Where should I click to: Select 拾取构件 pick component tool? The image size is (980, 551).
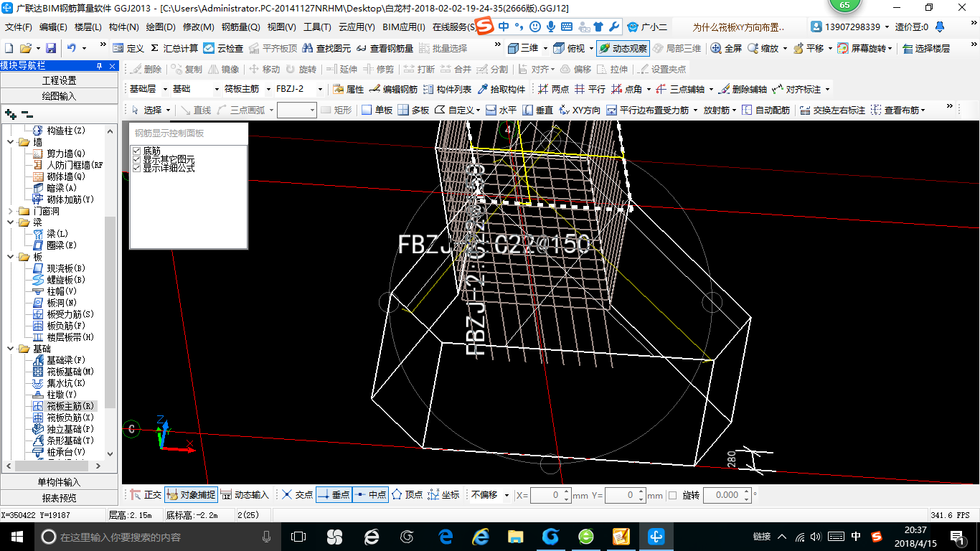[x=501, y=89]
